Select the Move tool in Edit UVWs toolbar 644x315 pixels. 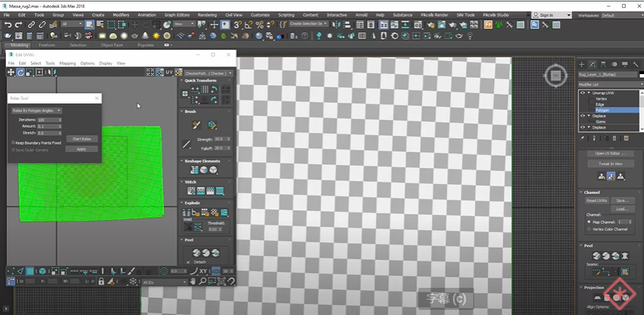[x=11, y=72]
